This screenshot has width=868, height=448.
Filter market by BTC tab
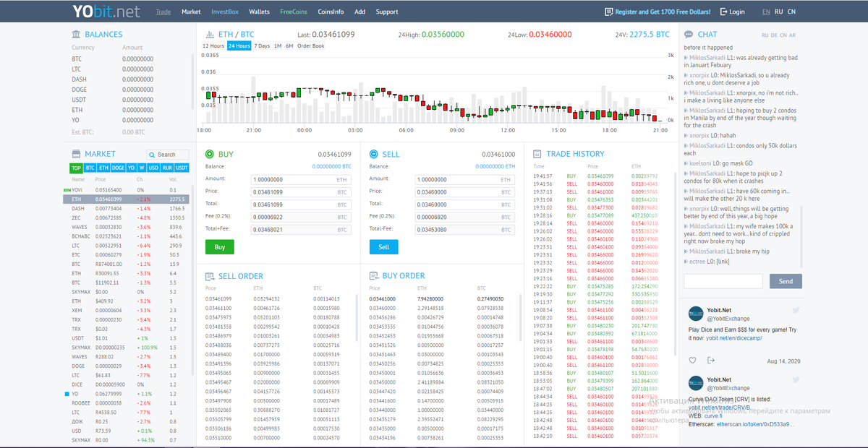coord(90,168)
